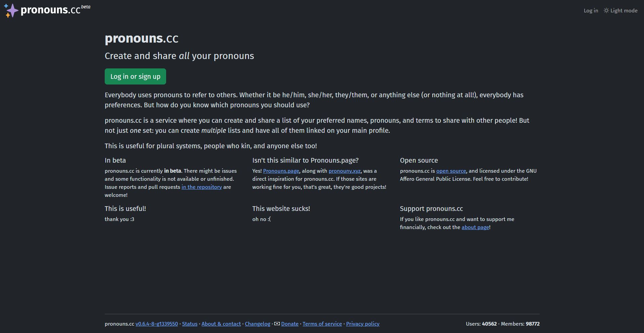
Task: Open the "in the repository" link
Action: point(202,187)
